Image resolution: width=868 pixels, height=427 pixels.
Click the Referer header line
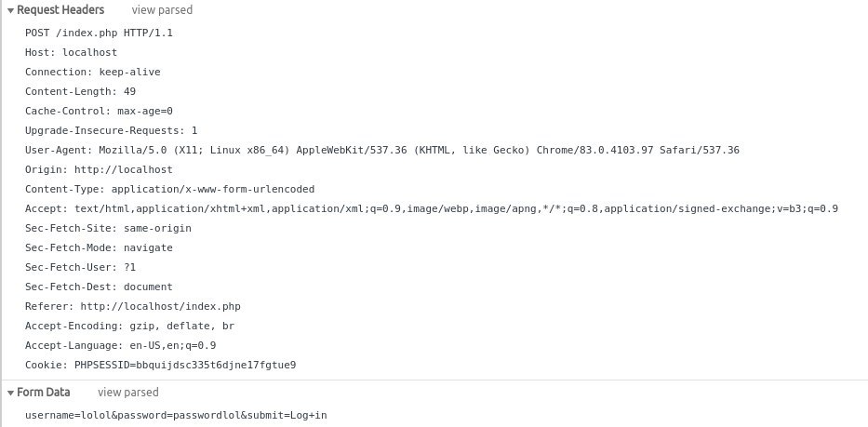[x=133, y=306]
